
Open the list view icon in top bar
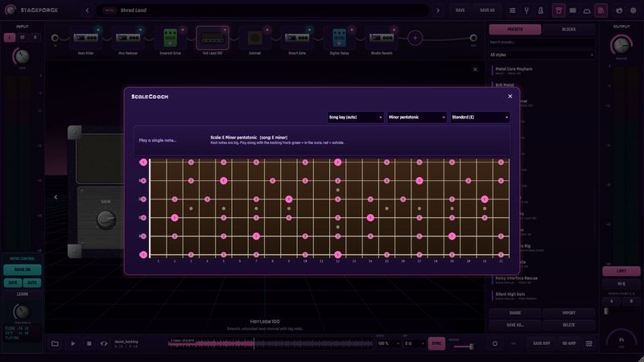[x=512, y=10]
